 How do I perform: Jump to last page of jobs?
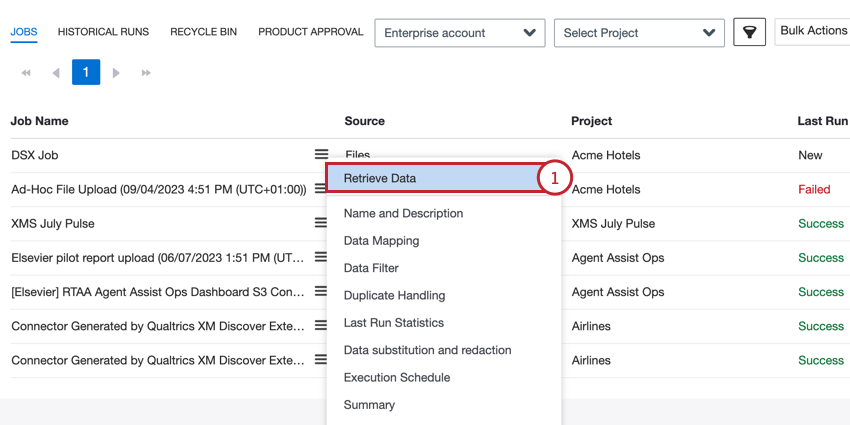pyautogui.click(x=147, y=73)
